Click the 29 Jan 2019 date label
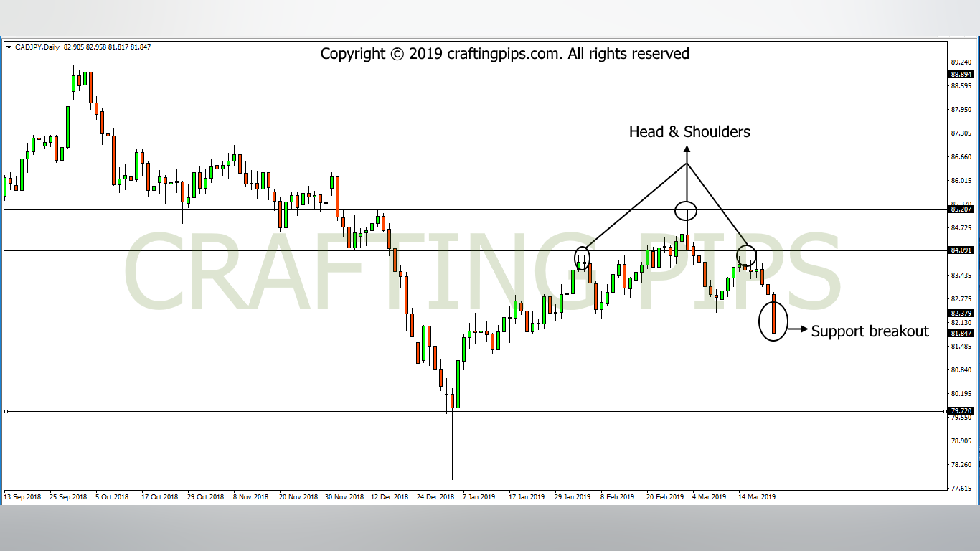This screenshot has height=551, width=980. click(x=573, y=496)
